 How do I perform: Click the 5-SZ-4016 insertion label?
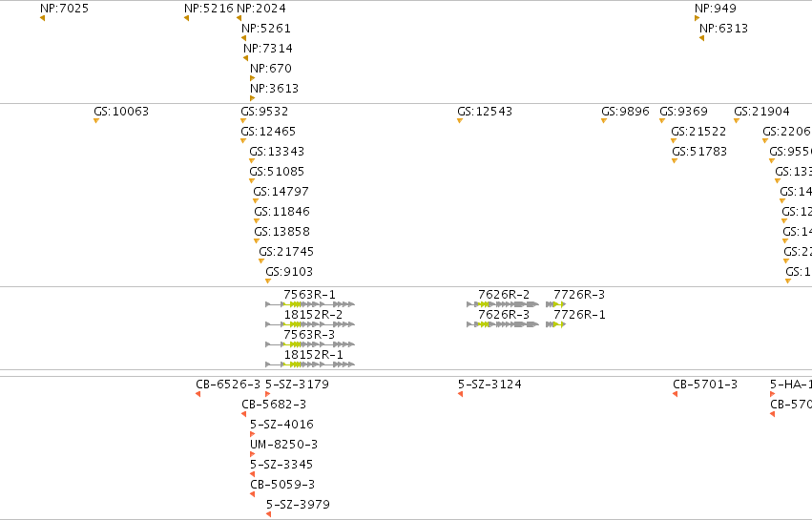(x=282, y=425)
